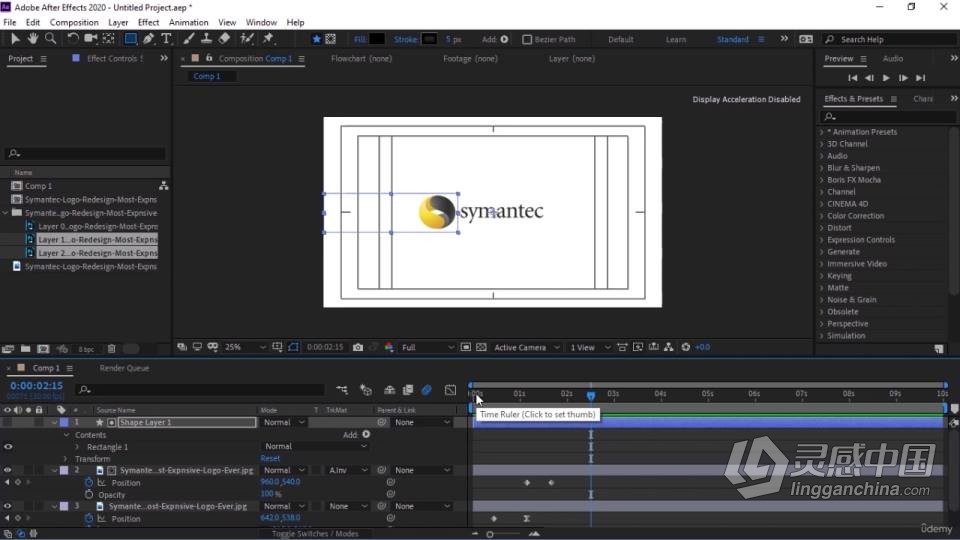
Task: Open the Composition menu
Action: point(74,22)
